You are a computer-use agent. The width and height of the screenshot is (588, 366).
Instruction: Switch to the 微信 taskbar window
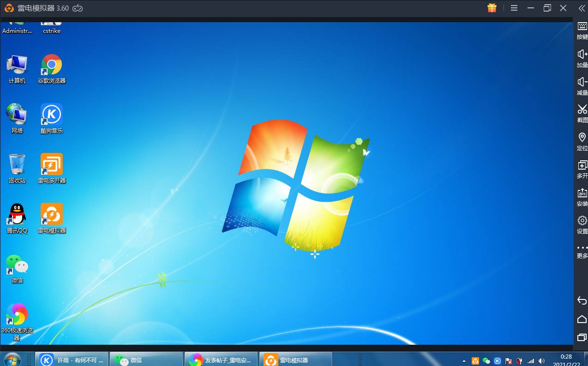147,360
